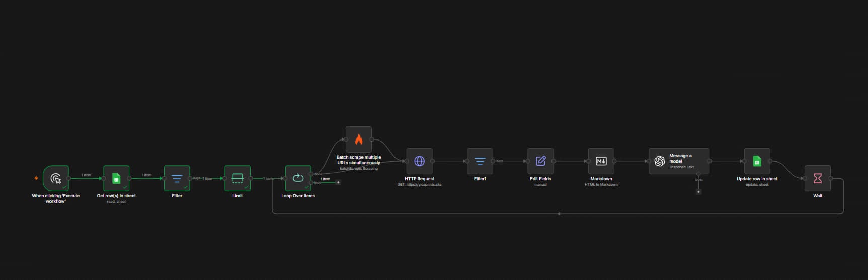Click the 'HTML to Markdown' subtitle
The width and height of the screenshot is (868, 280).
coord(601,185)
